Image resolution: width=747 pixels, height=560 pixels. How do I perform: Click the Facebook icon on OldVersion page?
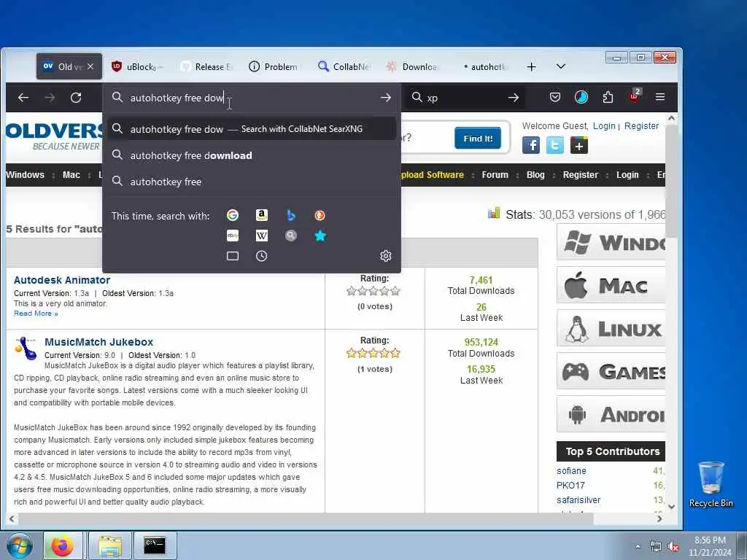tap(531, 145)
